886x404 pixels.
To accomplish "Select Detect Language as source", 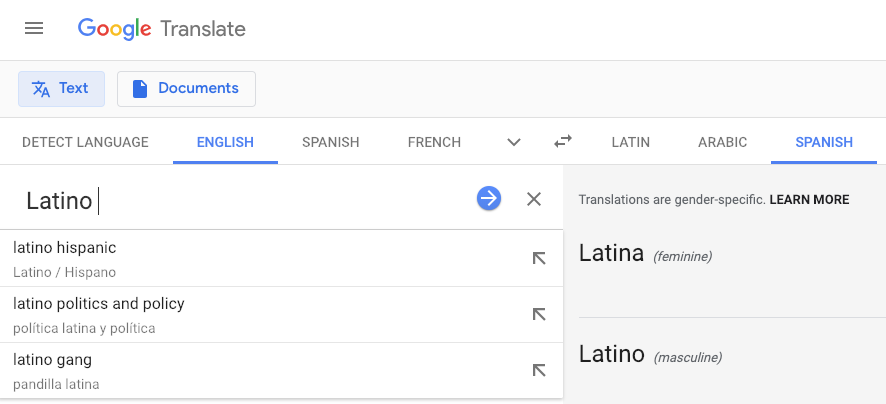I will (85, 142).
